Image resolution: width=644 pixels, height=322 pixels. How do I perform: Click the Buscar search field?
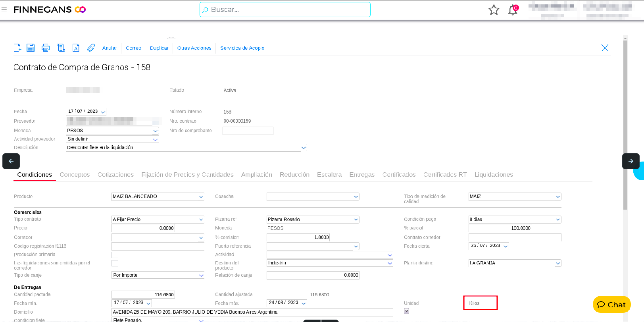(x=285, y=10)
